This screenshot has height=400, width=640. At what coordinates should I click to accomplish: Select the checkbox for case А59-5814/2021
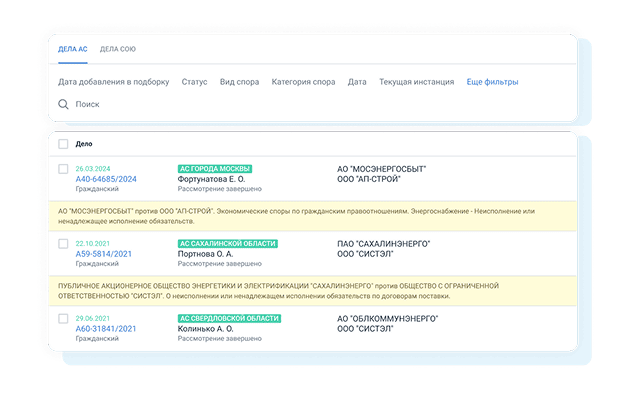[64, 244]
